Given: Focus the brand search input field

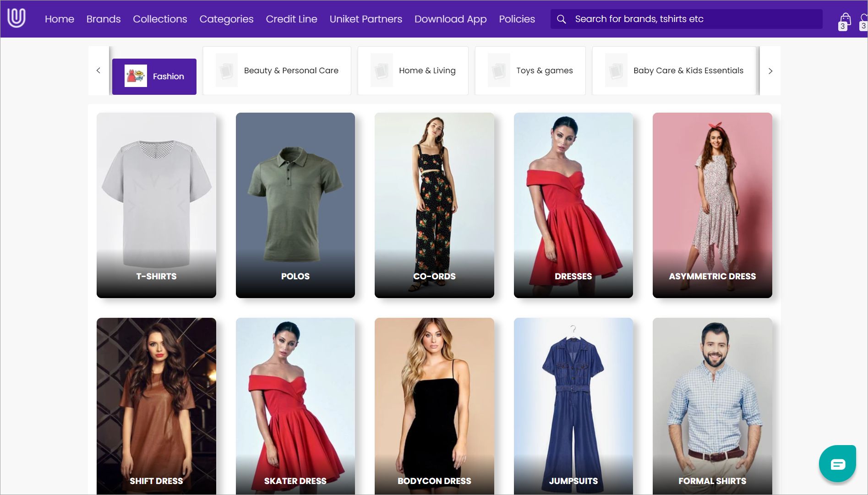Looking at the screenshot, I should [x=686, y=19].
